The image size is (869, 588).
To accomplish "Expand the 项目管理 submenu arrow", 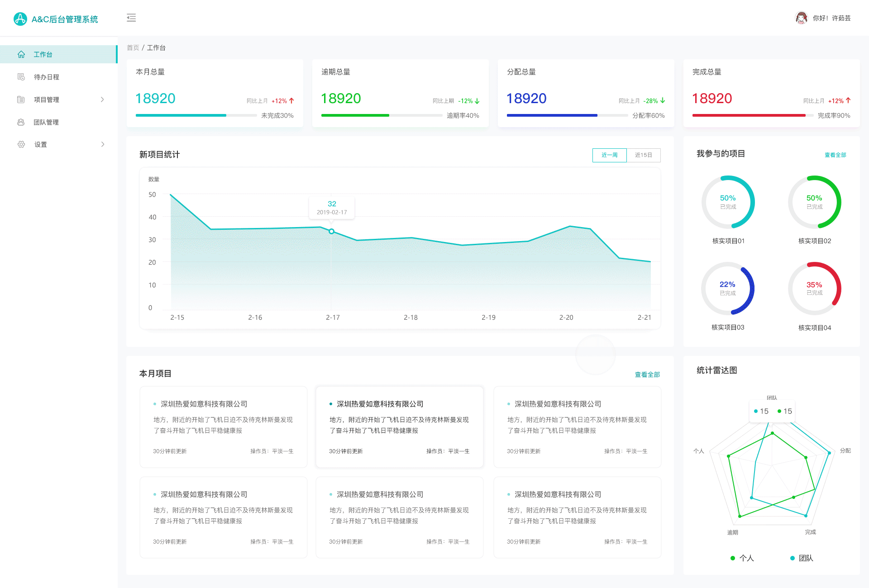I will pos(102,100).
